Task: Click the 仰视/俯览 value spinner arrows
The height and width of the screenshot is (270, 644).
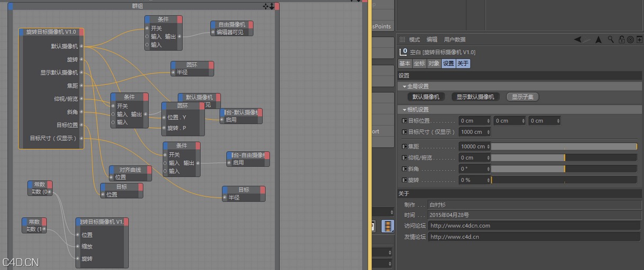Action: point(488,158)
